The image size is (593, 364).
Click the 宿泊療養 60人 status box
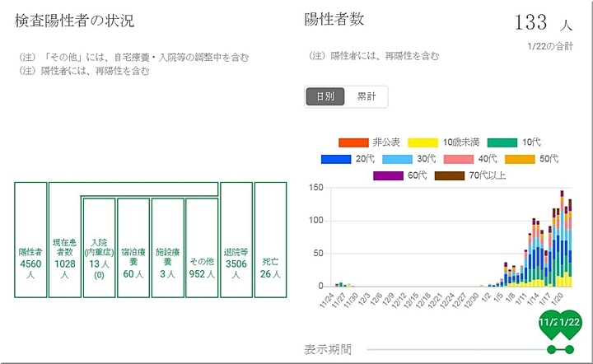point(133,247)
